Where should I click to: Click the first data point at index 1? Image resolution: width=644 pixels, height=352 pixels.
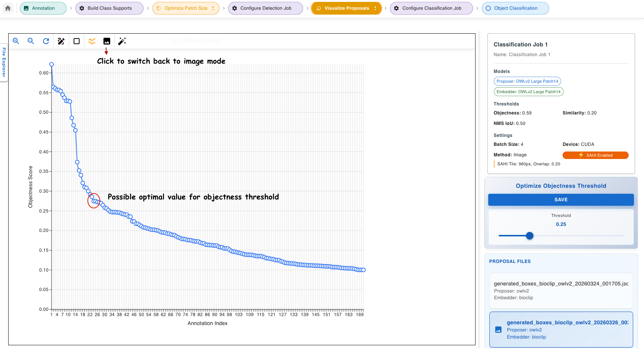point(52,64)
